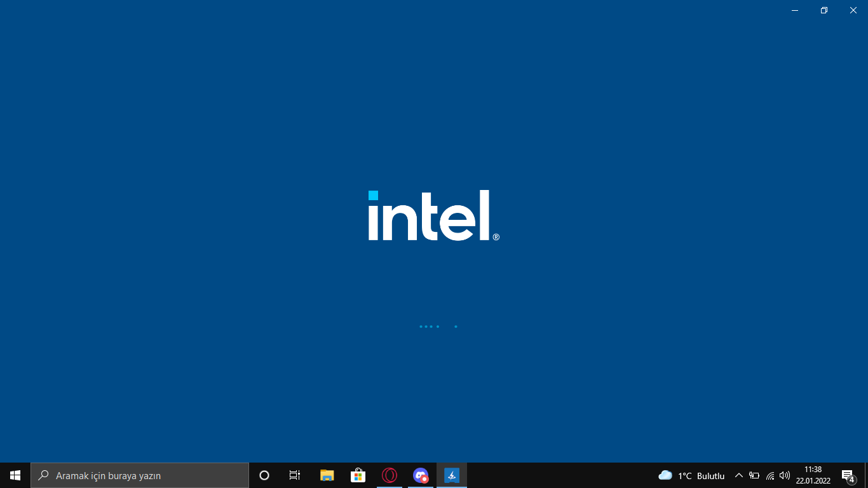Viewport: 868px width, 488px height.
Task: Open the Discord taskbar icon
Action: click(421, 475)
